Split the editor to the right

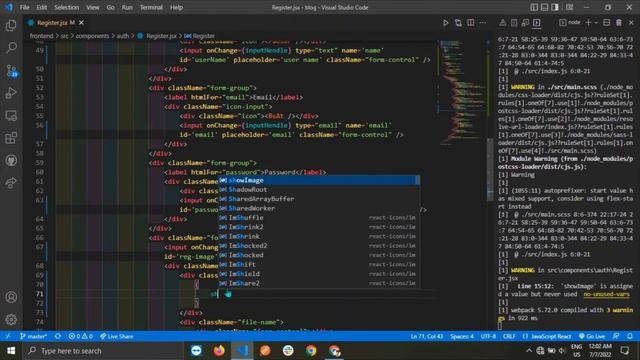(471, 23)
